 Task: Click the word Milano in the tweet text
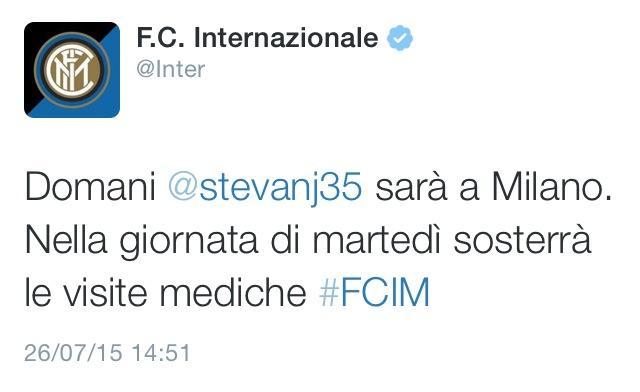pos(547,187)
